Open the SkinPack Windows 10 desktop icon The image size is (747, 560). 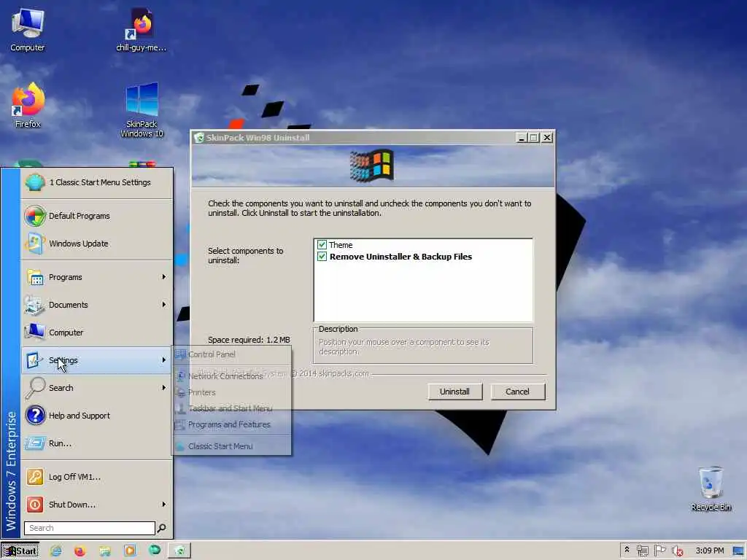pos(142,110)
